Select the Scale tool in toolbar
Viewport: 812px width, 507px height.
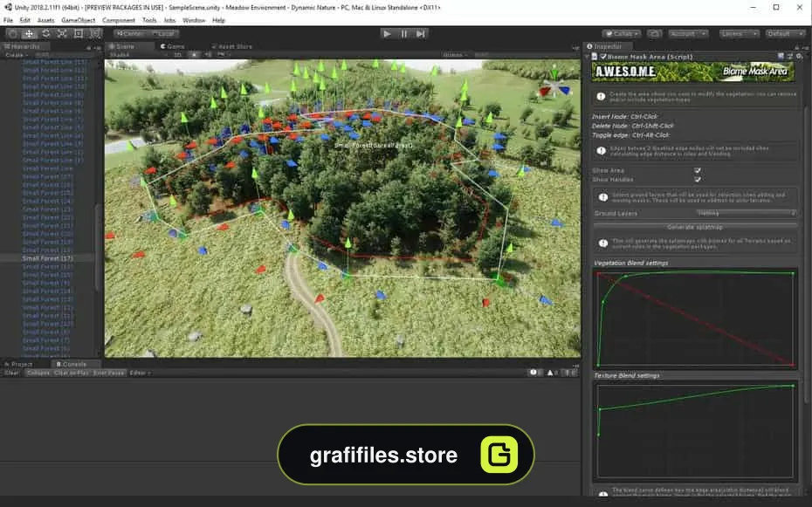click(x=62, y=34)
